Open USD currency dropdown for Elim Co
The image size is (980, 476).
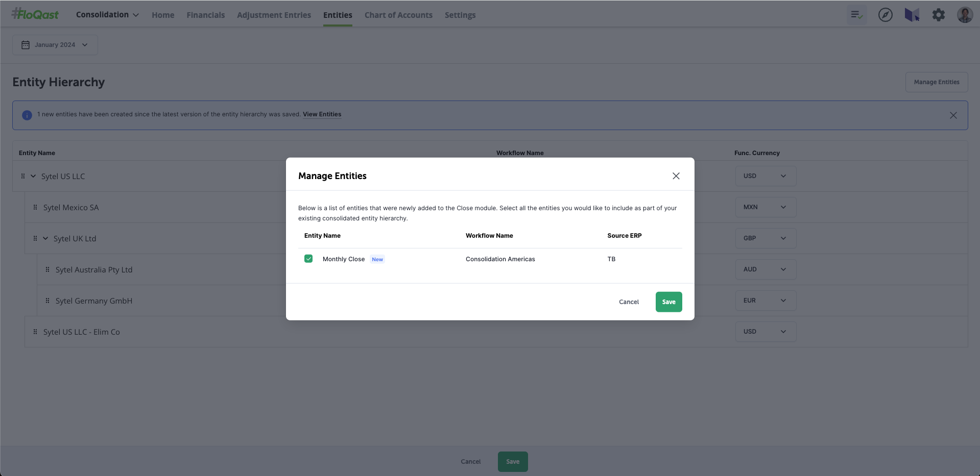pyautogui.click(x=766, y=332)
